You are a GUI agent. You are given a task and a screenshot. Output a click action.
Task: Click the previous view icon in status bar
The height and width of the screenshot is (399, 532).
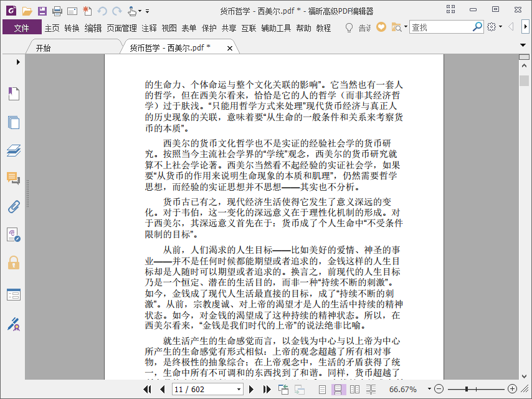click(x=283, y=389)
